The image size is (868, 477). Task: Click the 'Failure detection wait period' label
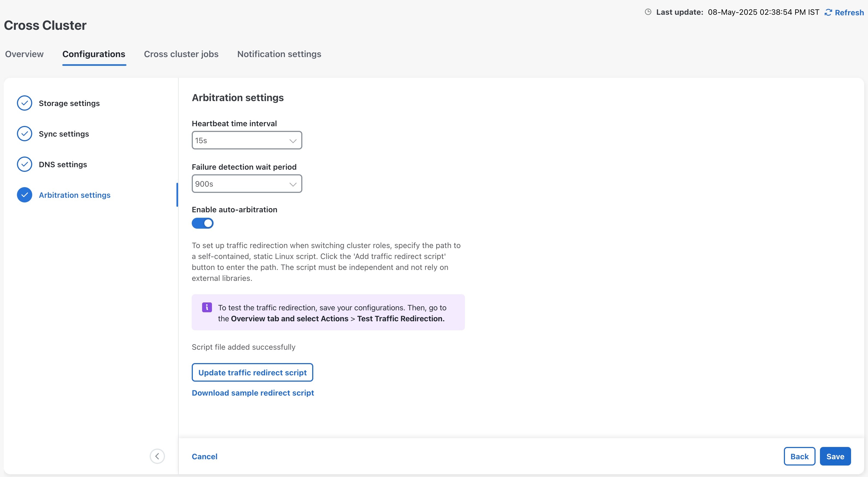(244, 167)
